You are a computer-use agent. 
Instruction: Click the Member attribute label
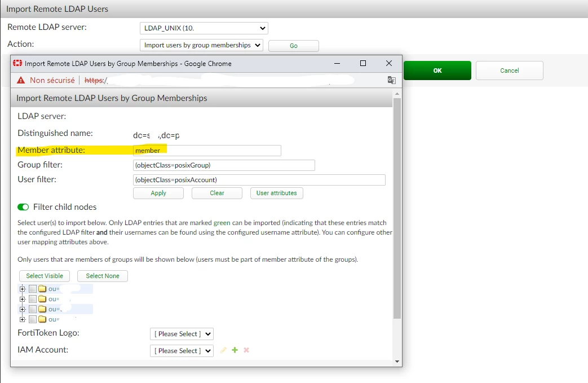(51, 150)
